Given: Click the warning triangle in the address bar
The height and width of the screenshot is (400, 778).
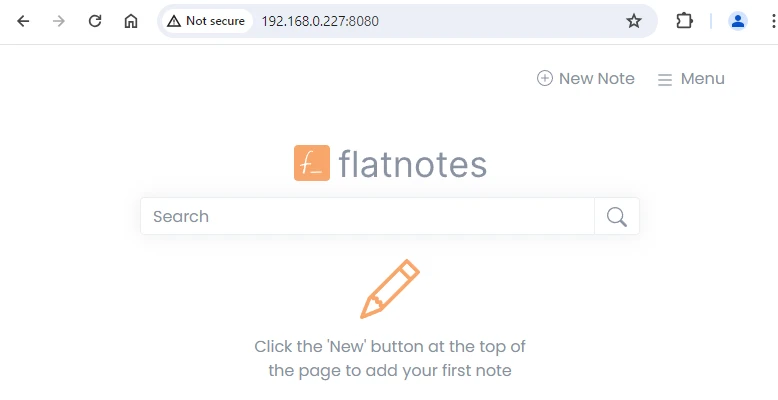Looking at the screenshot, I should [174, 21].
